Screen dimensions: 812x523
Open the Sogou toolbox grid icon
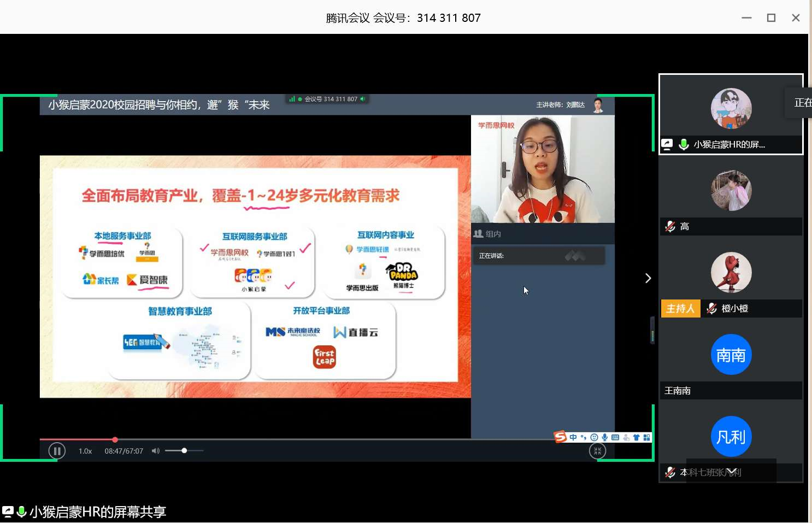(x=647, y=437)
